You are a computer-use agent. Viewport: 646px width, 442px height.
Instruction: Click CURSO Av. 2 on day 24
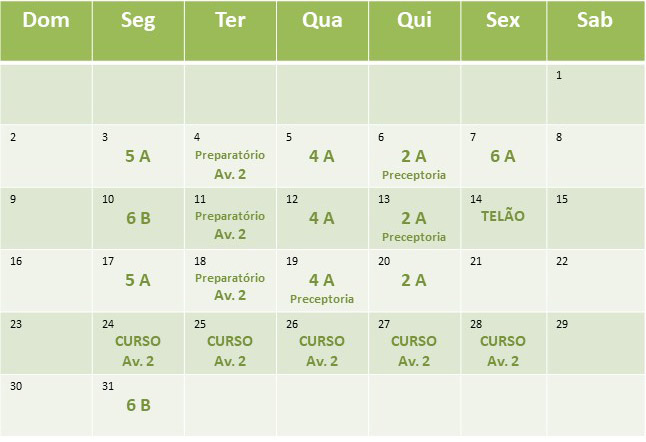tap(138, 351)
